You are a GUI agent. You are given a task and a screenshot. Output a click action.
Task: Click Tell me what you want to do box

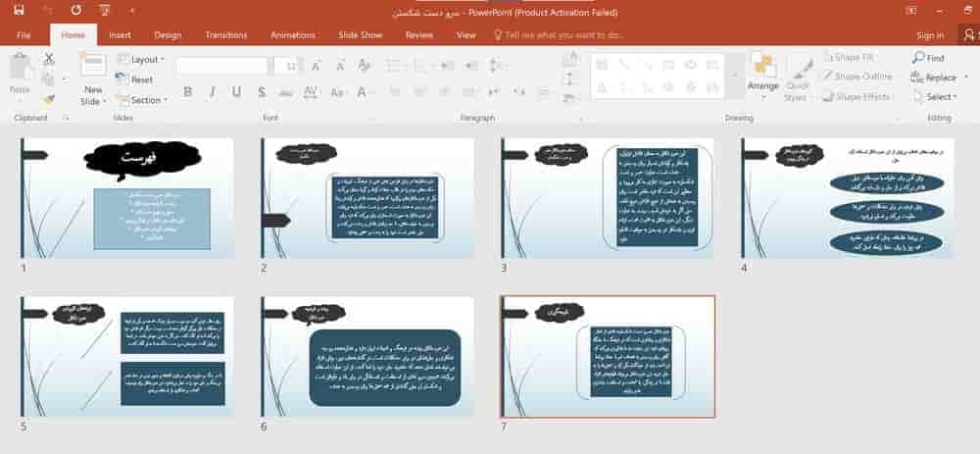point(559,35)
